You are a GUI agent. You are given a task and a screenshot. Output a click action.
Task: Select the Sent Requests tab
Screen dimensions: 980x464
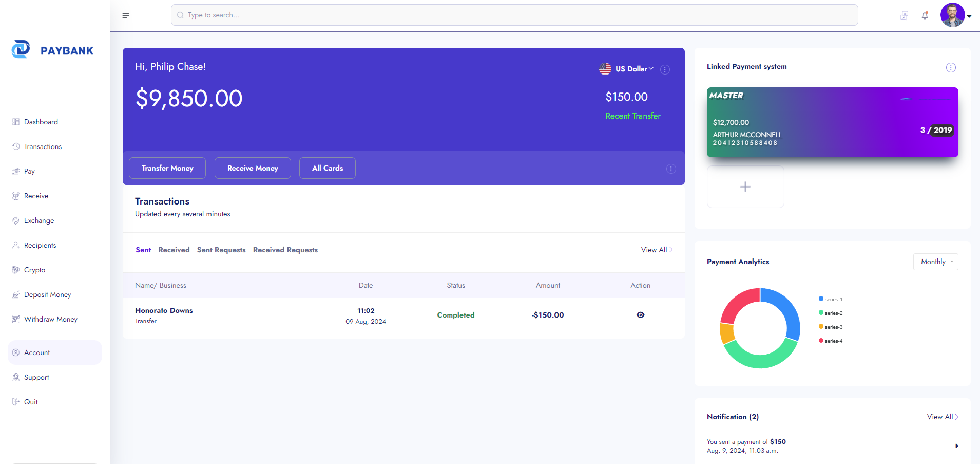(221, 250)
